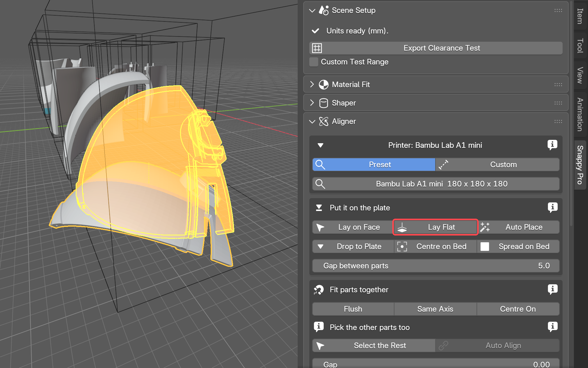
Task: Click the printer section info icon
Action: [x=552, y=145]
